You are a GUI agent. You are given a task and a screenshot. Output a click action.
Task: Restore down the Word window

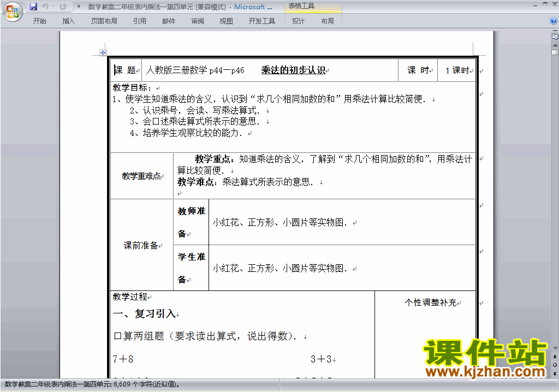pos(545,5)
